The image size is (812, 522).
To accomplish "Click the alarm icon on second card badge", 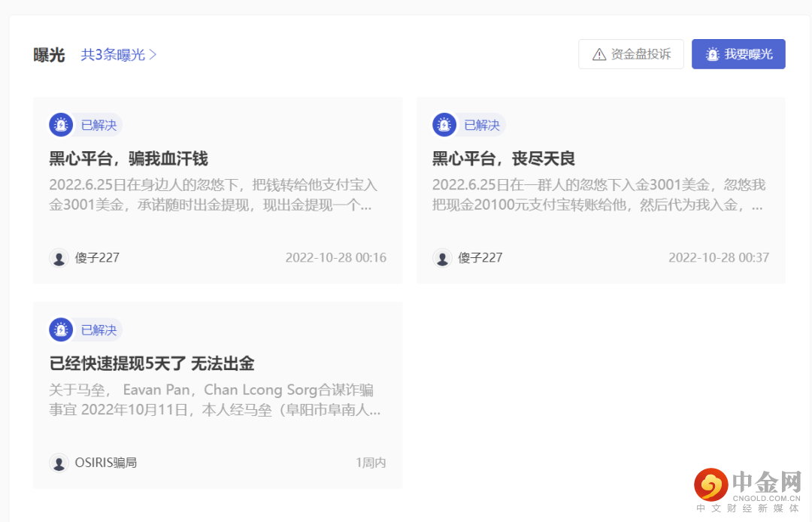I will [444, 125].
